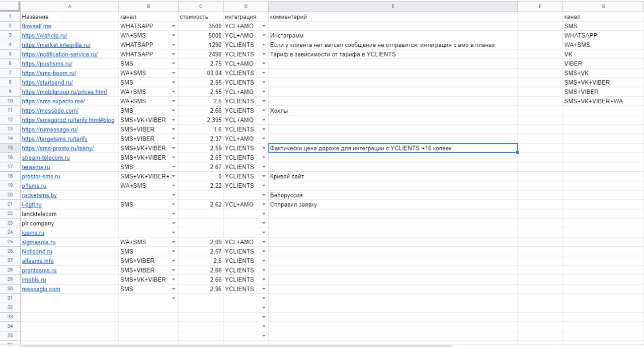Viewport: 644px width, 347px height.
Task: Open channel dropdown for smsgorod.ru row
Action: point(174,120)
